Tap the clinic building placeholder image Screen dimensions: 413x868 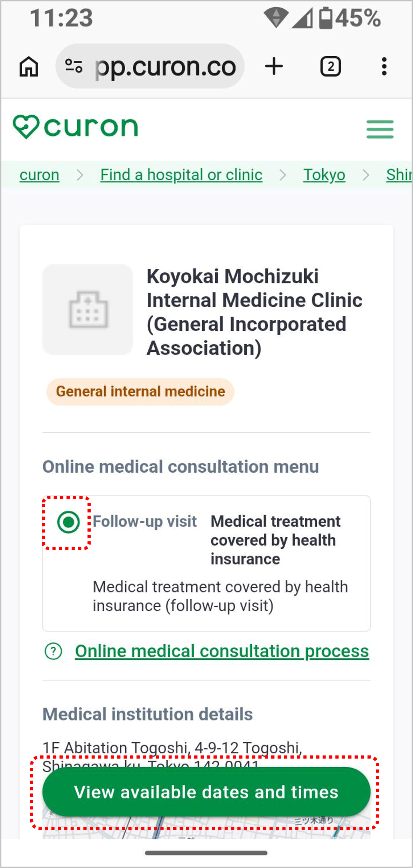click(x=88, y=310)
